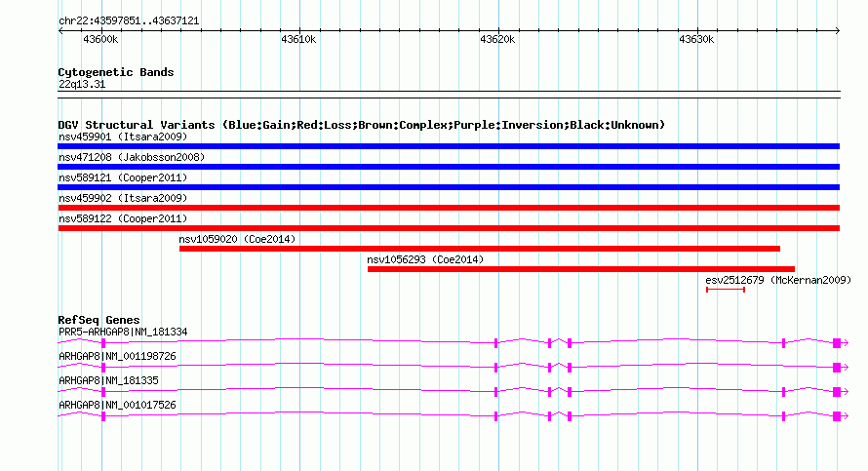Click the right arrow of the ruler

(x=838, y=30)
